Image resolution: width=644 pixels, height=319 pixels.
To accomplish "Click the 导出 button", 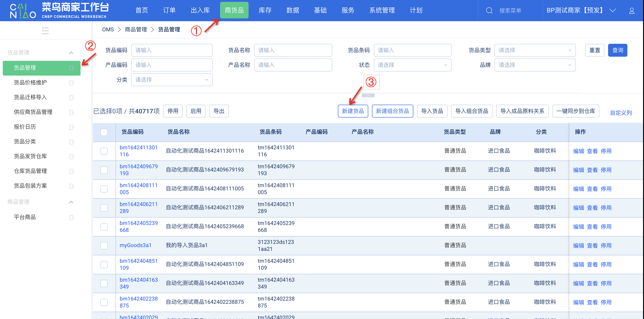I will point(219,111).
